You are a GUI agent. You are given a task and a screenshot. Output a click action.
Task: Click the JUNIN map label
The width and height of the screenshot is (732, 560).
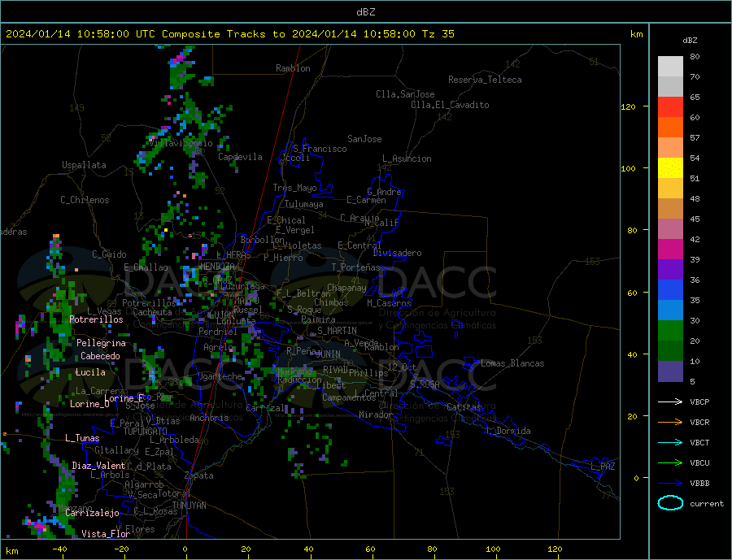tap(329, 354)
